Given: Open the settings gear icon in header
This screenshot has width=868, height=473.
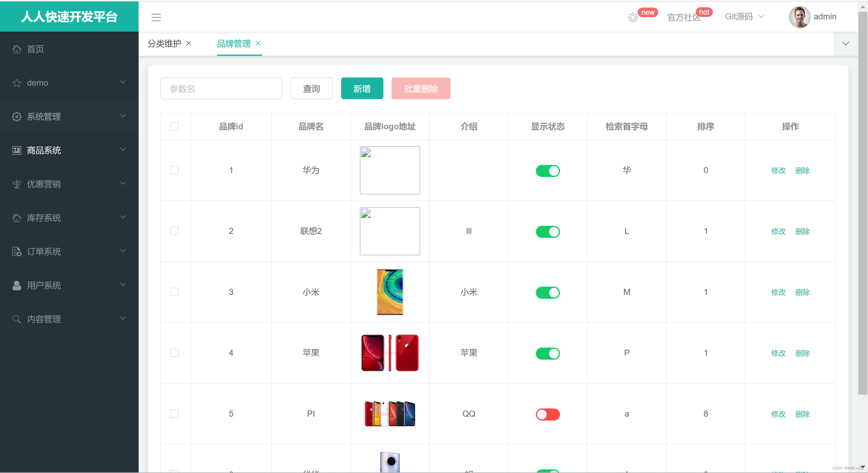Looking at the screenshot, I should pyautogui.click(x=633, y=17).
